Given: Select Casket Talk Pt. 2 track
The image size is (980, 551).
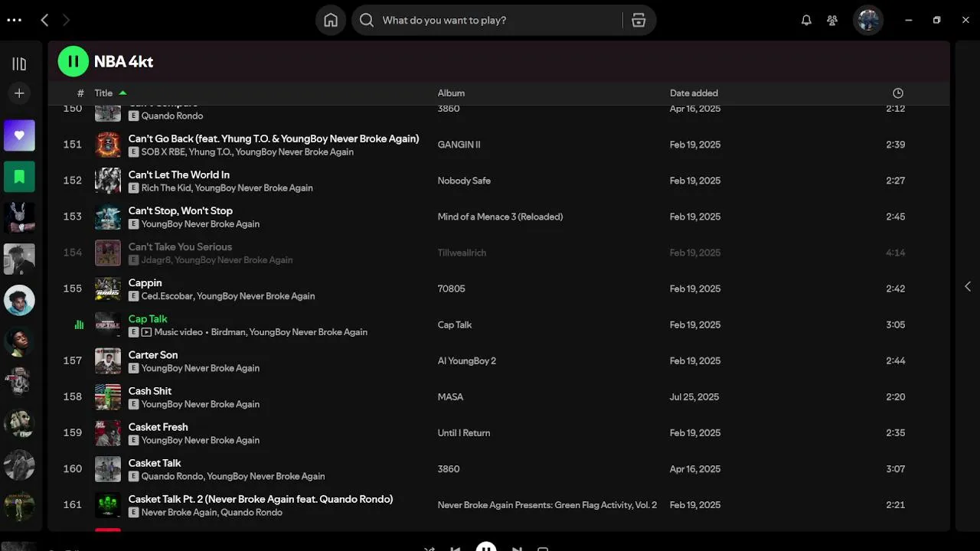Looking at the screenshot, I should coord(260,499).
